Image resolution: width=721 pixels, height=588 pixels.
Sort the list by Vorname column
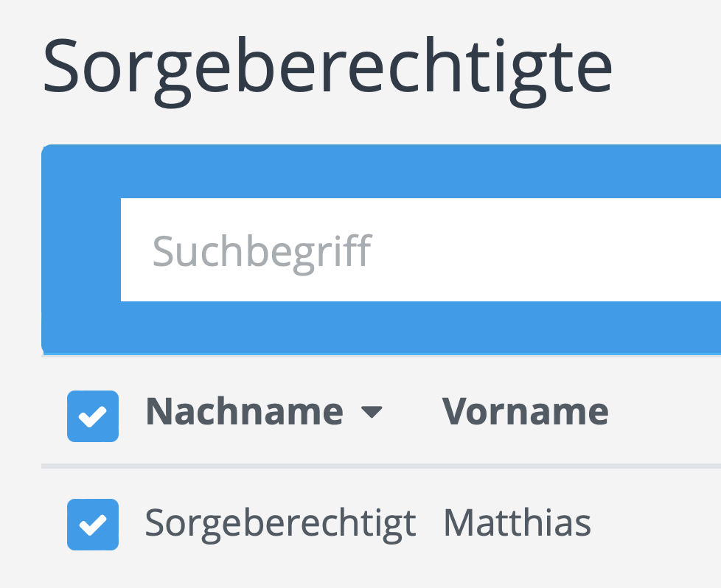[525, 412]
